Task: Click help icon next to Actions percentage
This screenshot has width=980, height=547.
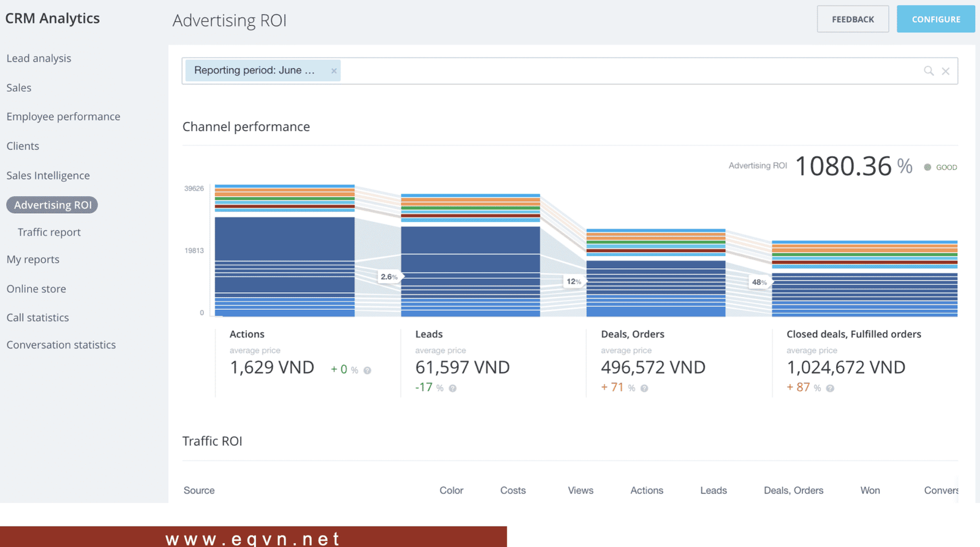Action: pyautogui.click(x=367, y=371)
